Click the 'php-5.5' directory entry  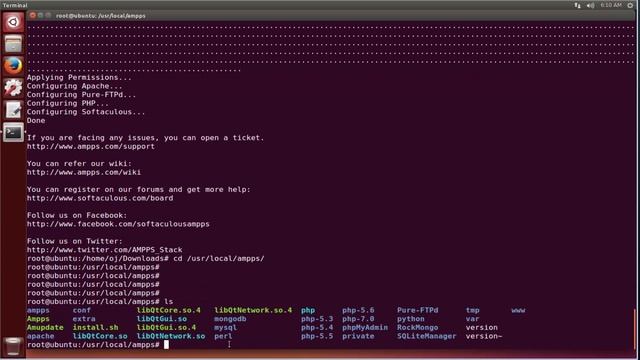click(x=317, y=336)
